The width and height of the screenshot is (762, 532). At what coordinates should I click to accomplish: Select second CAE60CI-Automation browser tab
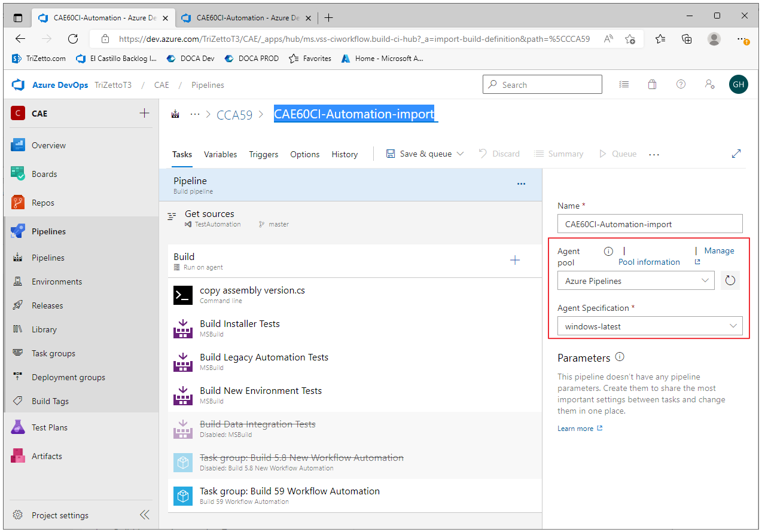pos(246,18)
